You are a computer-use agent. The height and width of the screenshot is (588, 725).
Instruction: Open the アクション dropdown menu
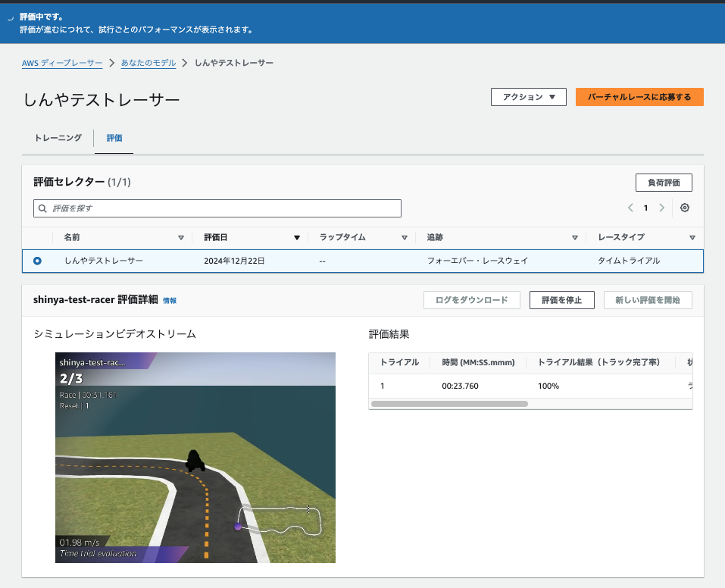point(528,97)
